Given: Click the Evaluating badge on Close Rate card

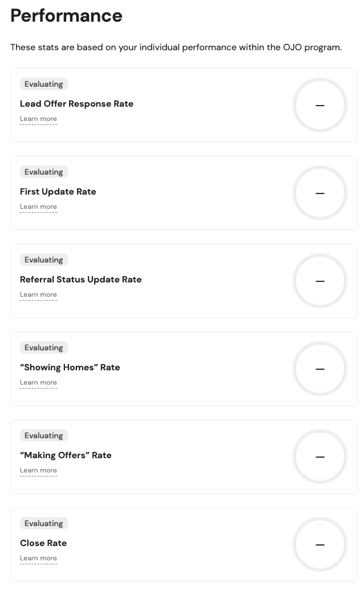Looking at the screenshot, I should click(x=44, y=524).
